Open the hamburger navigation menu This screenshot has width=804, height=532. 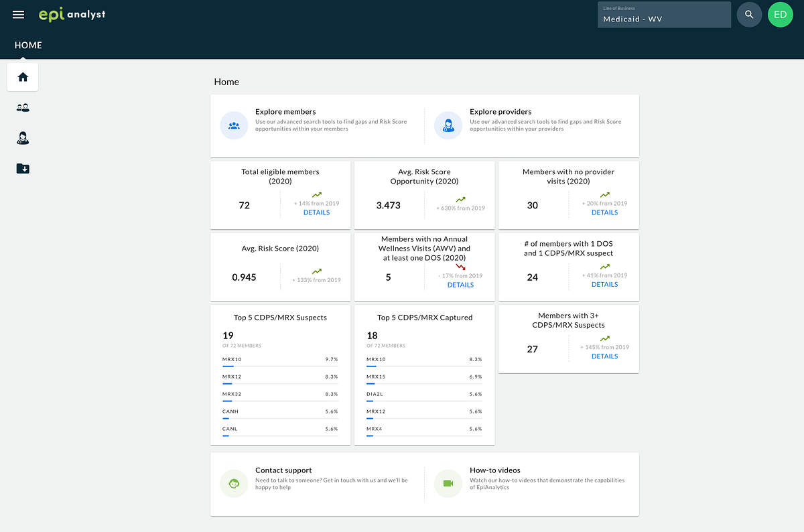click(19, 15)
